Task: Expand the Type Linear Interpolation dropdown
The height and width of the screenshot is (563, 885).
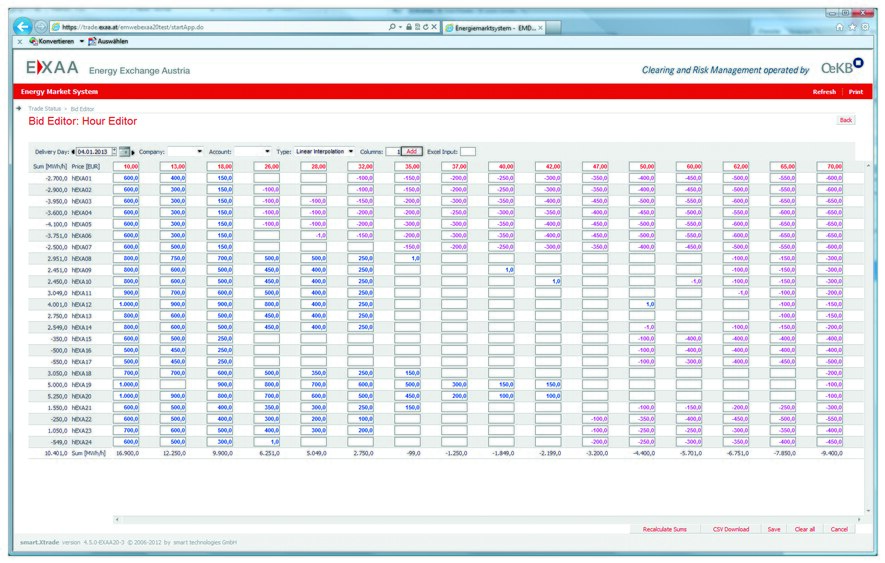Action: tap(351, 151)
